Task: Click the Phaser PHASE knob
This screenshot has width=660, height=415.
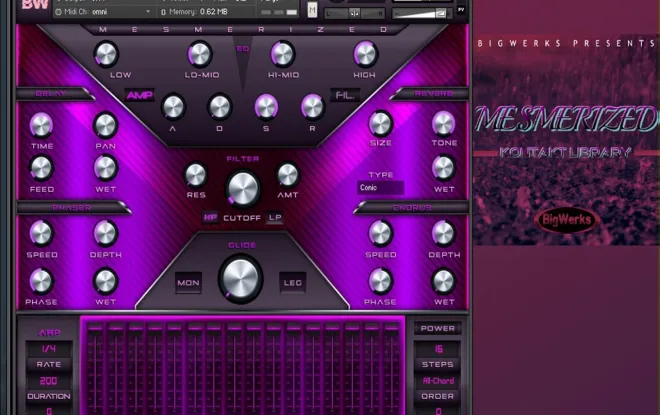Action: click(41, 281)
